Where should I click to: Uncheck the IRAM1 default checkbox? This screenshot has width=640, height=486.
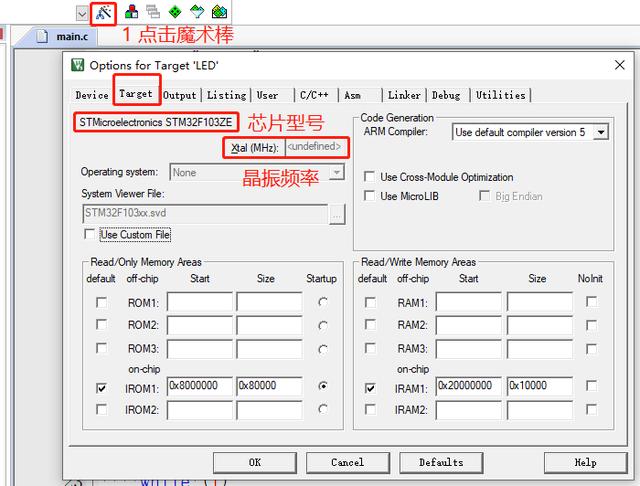click(x=370, y=388)
